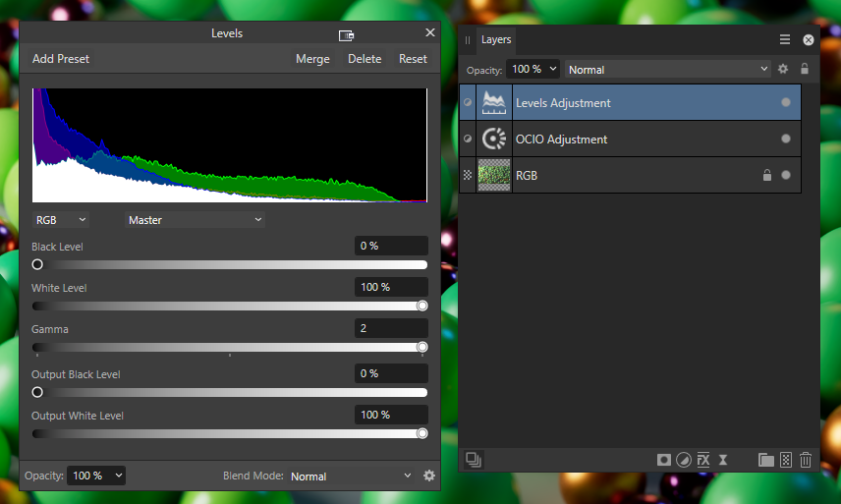
Task: Click the Levels Adjustment layer icon
Action: coord(494,102)
